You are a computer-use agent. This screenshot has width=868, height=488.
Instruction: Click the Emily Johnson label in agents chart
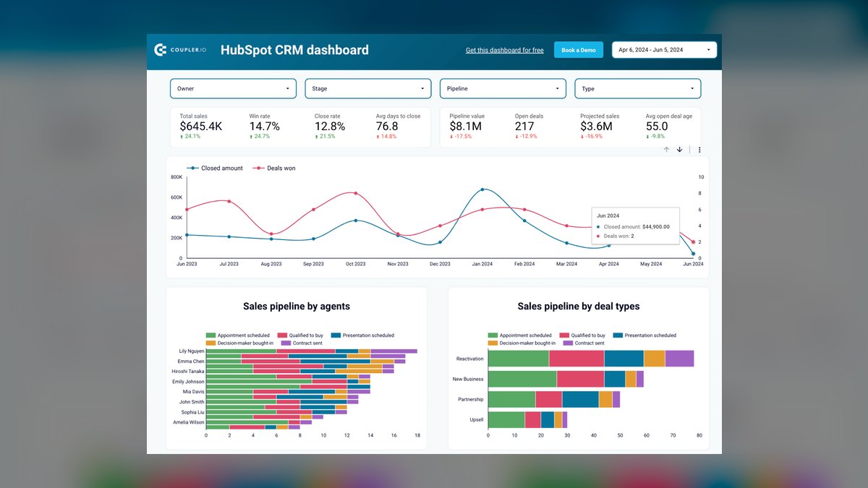188,381
